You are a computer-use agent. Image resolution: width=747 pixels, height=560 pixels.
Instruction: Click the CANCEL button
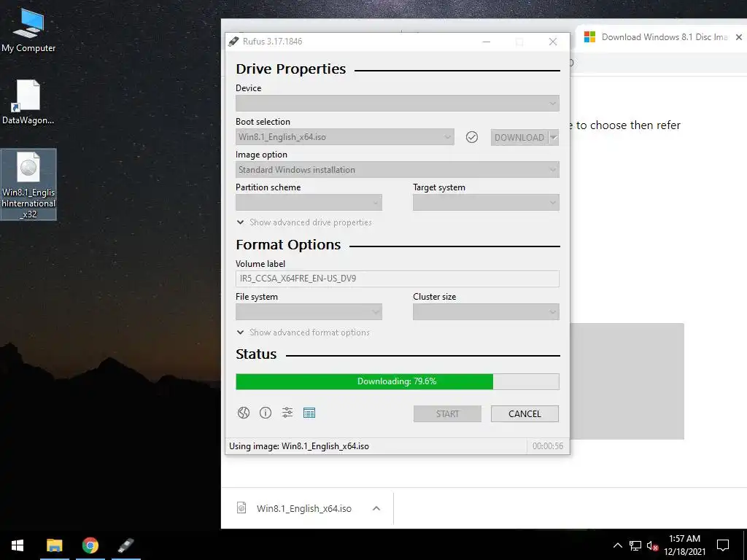pyautogui.click(x=525, y=414)
